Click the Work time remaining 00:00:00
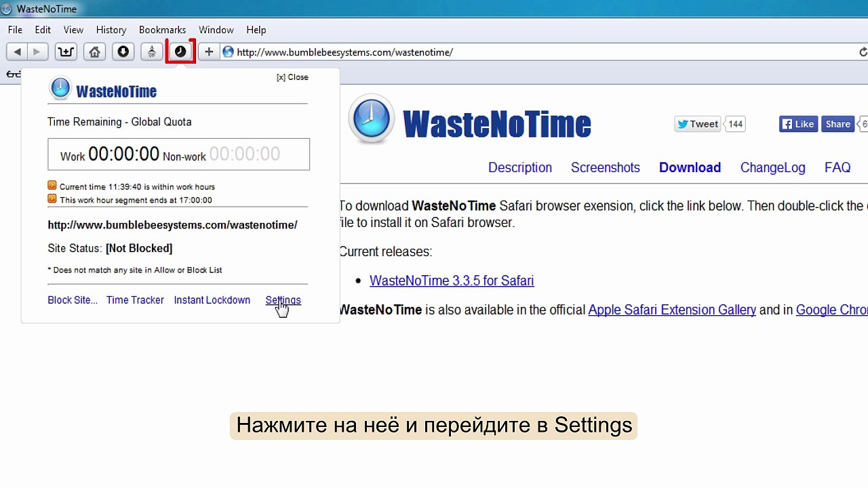Viewport: 868px width, 488px height. point(123,154)
